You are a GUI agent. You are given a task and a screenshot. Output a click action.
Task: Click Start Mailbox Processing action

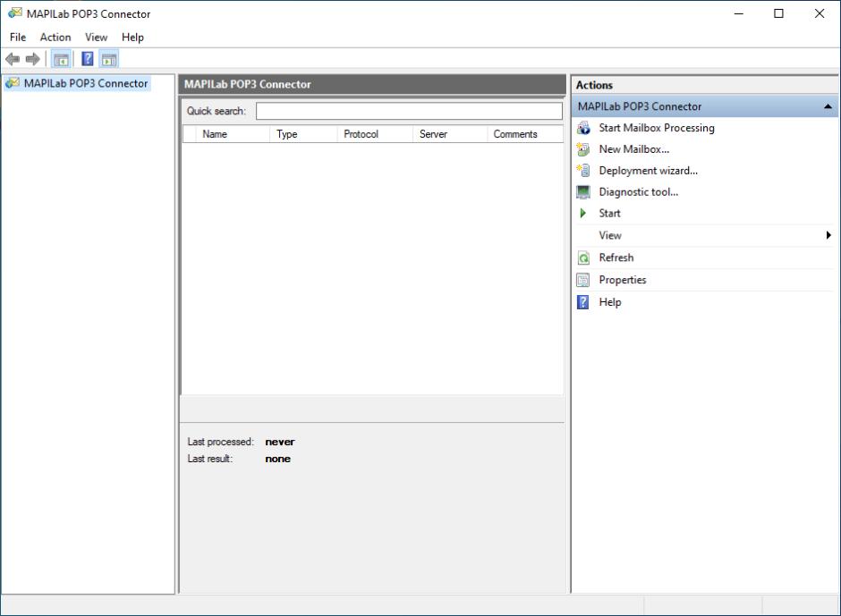pos(657,128)
